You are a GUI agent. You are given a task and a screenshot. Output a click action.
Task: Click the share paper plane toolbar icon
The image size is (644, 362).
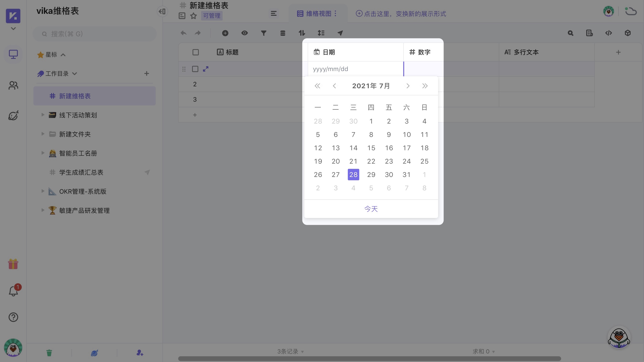point(340,33)
